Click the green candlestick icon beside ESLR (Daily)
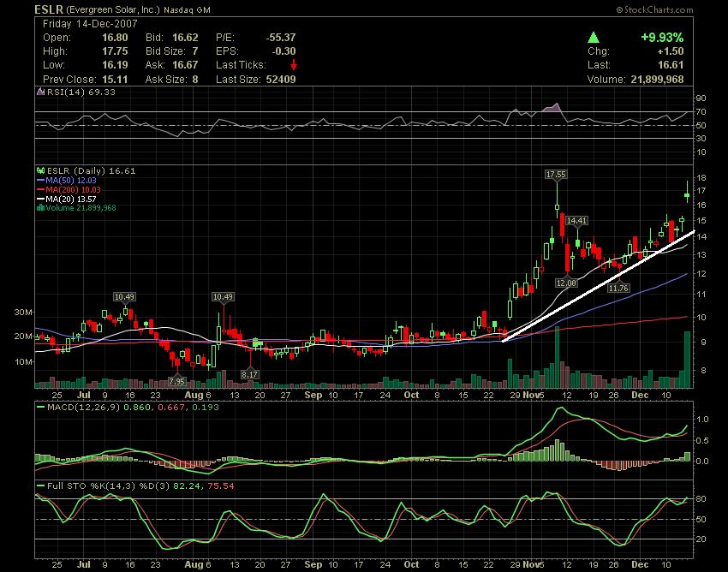 (x=41, y=171)
